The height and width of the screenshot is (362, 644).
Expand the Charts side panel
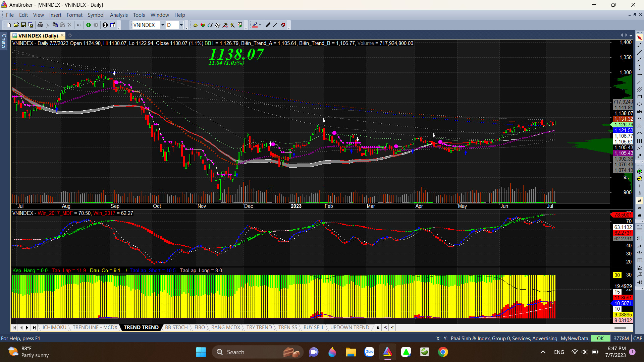point(4,41)
